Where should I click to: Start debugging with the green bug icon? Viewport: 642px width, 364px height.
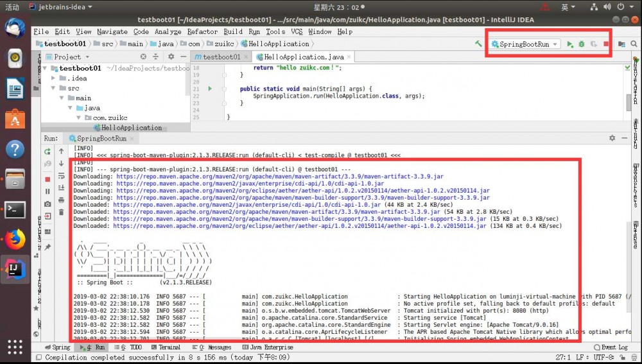click(x=581, y=44)
